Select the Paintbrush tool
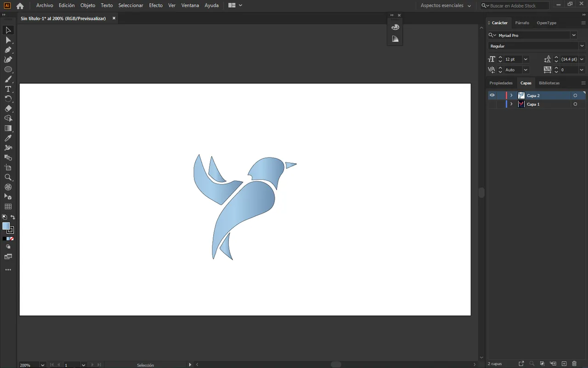The image size is (588, 368). 8,80
